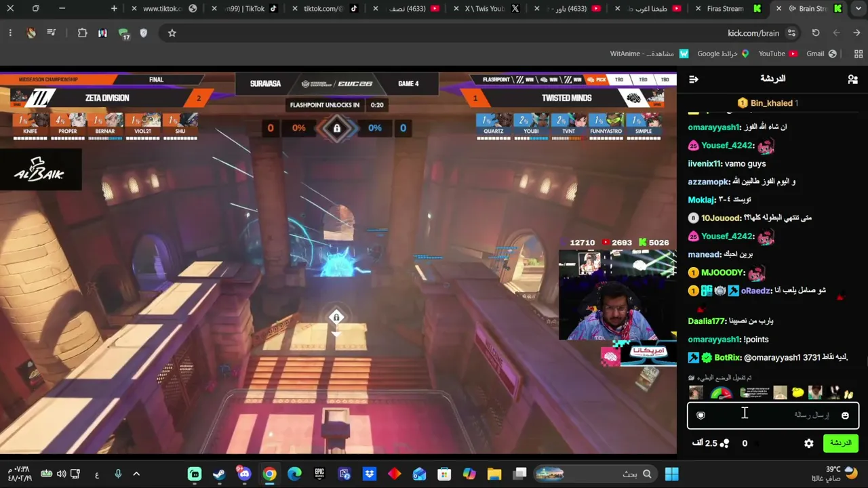Open Gmail bookmark

point(821,54)
